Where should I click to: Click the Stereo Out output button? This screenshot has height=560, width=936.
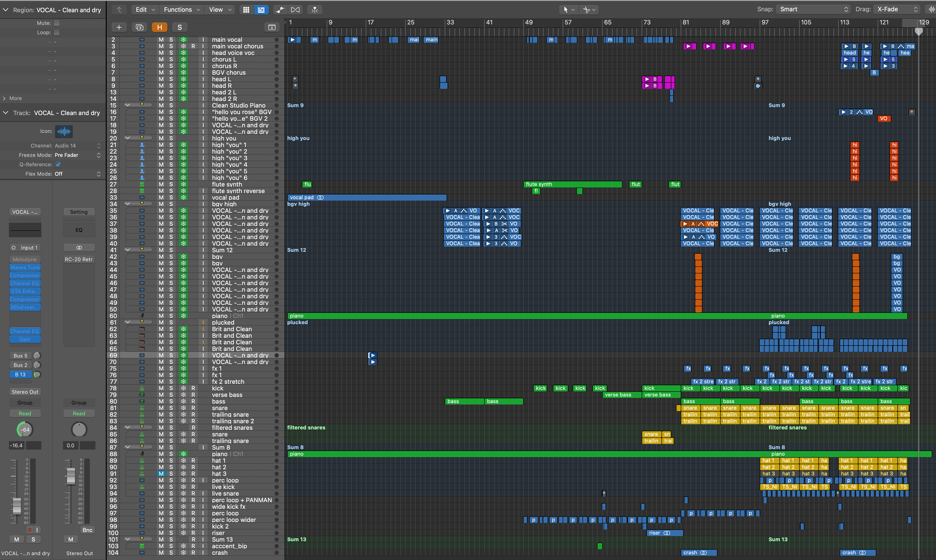coord(25,392)
